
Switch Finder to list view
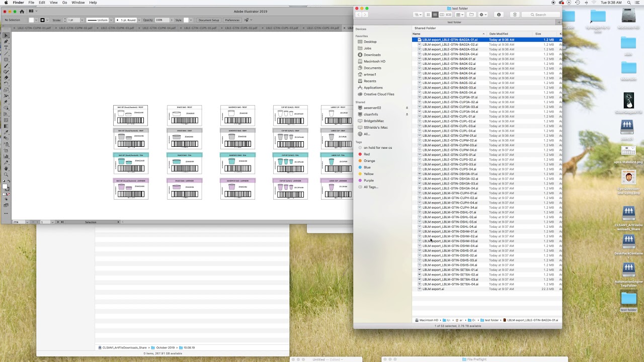[435, 15]
